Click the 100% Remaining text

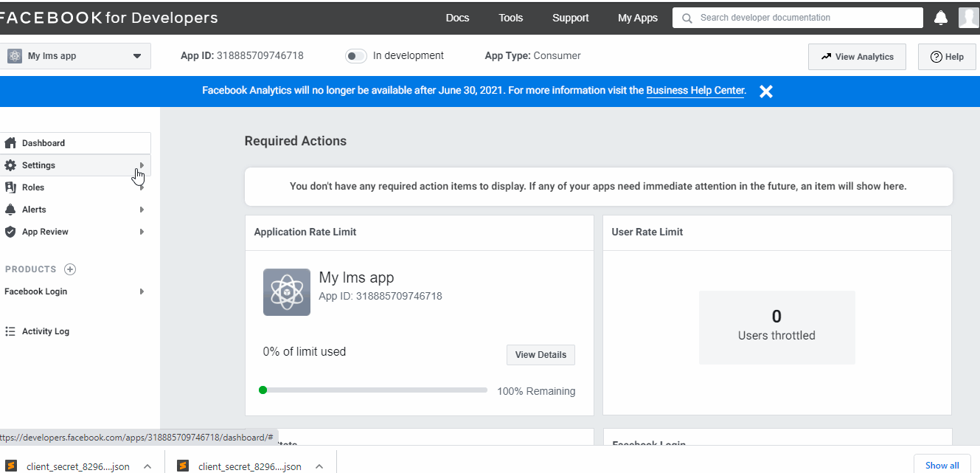536,391
